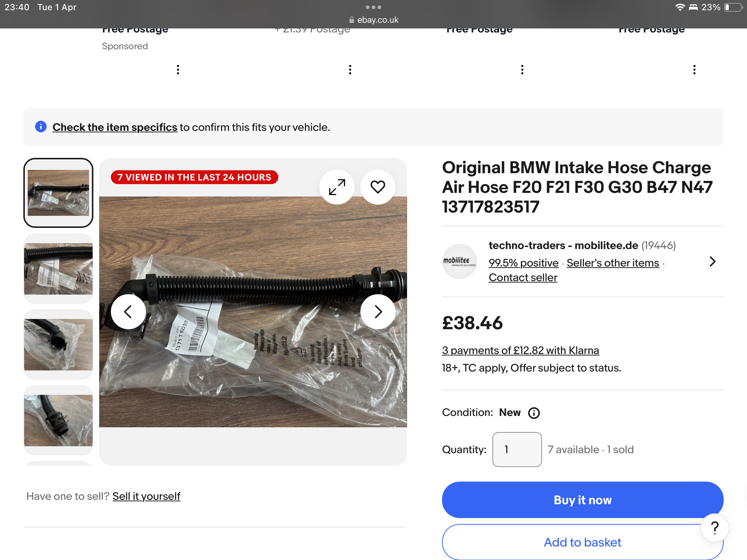Show the next product image
The height and width of the screenshot is (560, 747).
click(378, 312)
